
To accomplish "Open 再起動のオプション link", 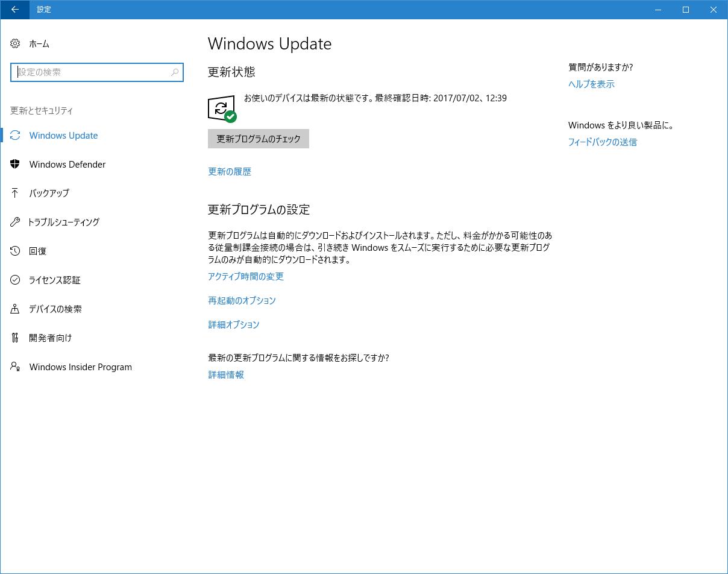I will tap(242, 301).
